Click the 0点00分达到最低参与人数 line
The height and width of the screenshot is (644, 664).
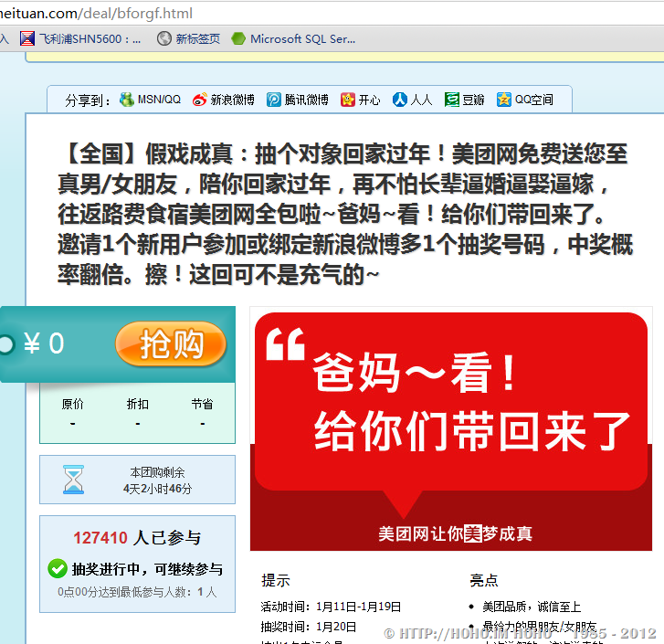(137, 592)
